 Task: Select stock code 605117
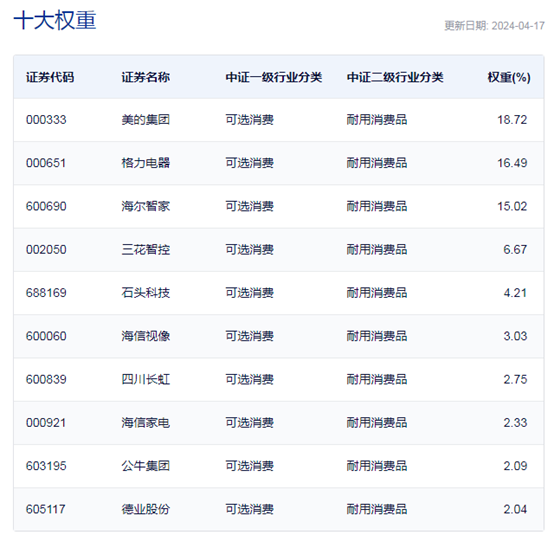[46, 509]
